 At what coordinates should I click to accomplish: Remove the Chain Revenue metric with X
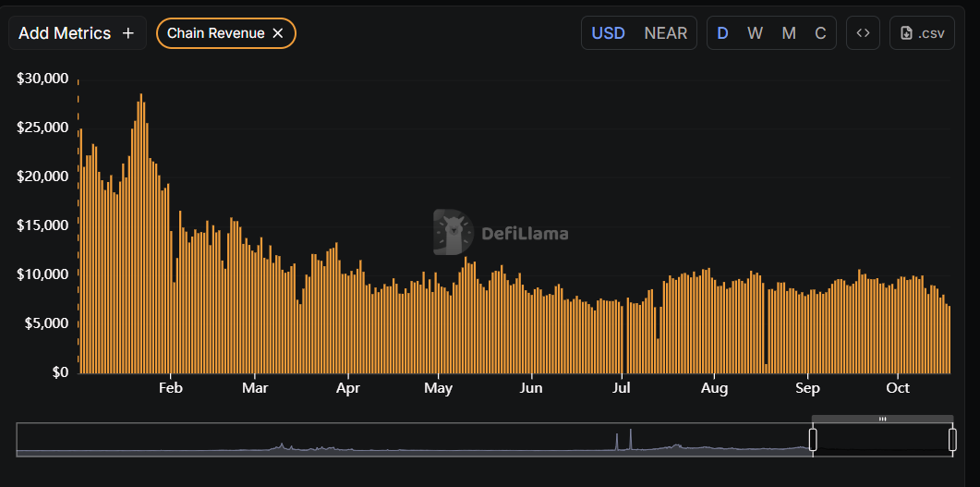point(277,33)
